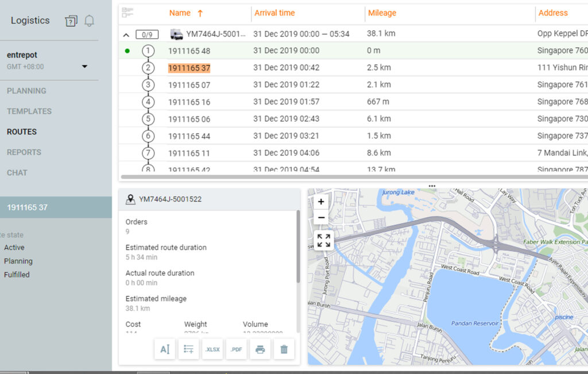Viewport: 588px width, 374px height.
Task: Zoom in on the map
Action: (x=321, y=202)
